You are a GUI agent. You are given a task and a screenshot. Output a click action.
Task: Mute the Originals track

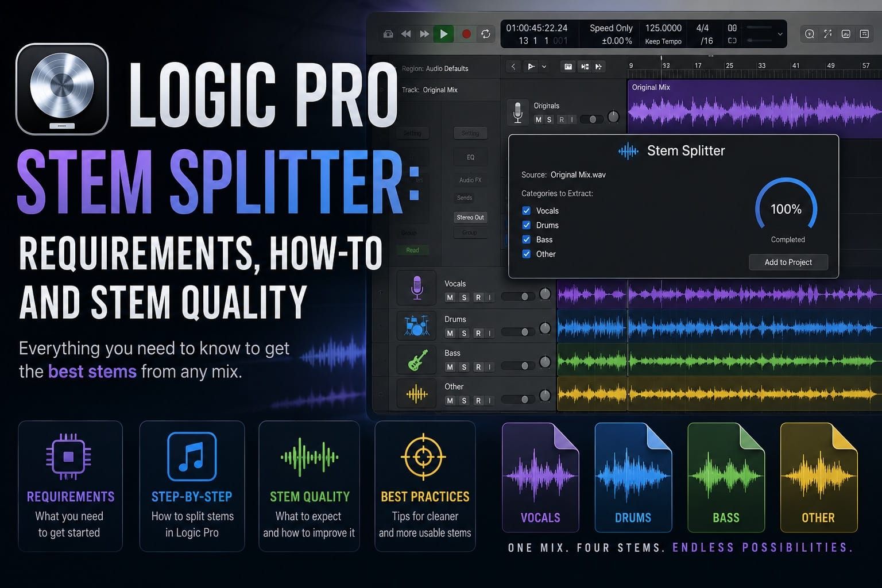(538, 119)
